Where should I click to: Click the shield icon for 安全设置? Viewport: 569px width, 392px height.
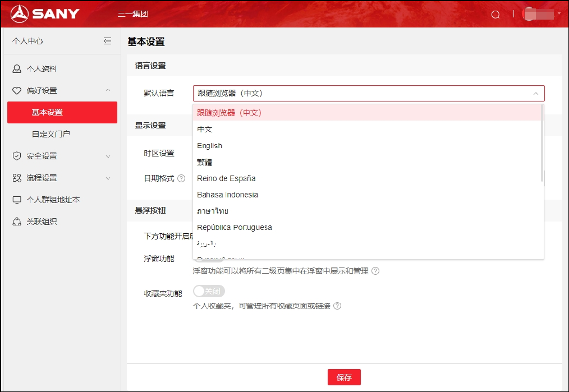pos(17,156)
